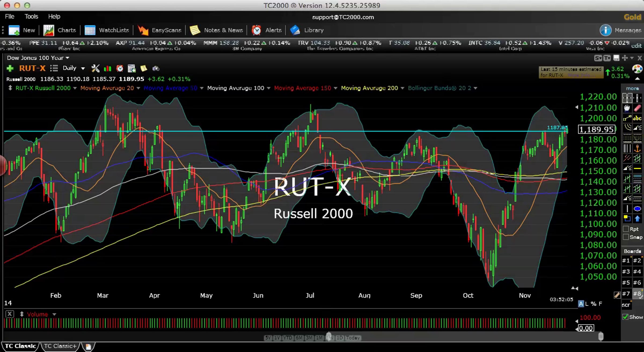Toggle the F scale button

(600, 304)
